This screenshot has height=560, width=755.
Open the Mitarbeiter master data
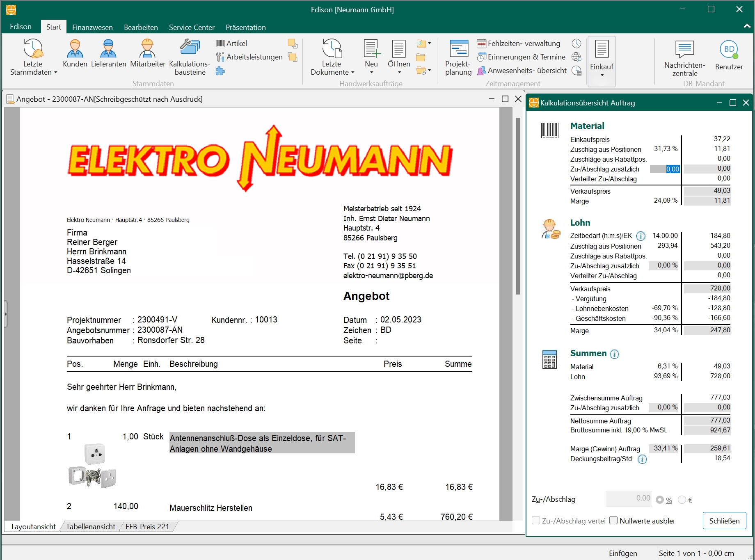pos(147,53)
